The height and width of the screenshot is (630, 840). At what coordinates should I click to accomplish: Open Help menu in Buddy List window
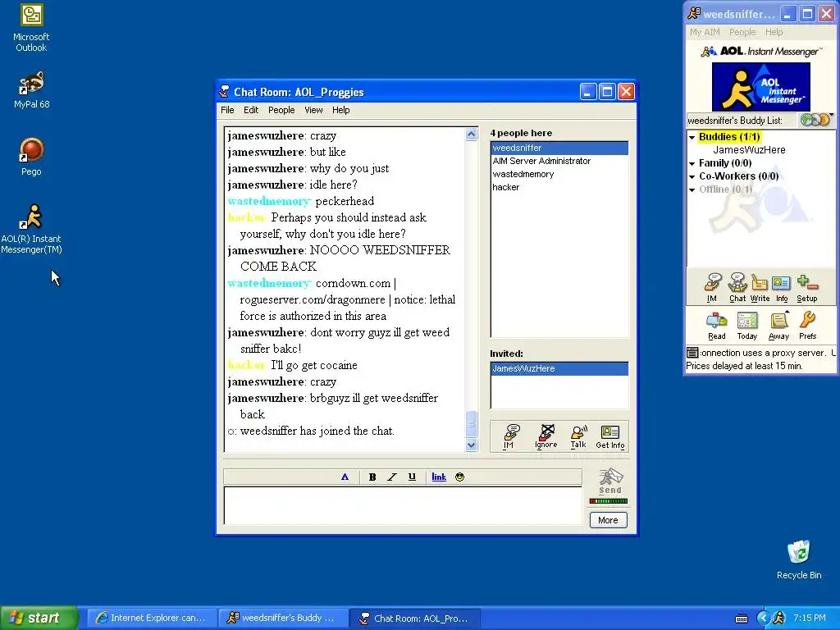774,32
